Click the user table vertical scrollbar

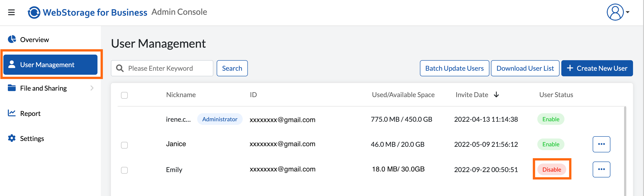(x=625, y=151)
